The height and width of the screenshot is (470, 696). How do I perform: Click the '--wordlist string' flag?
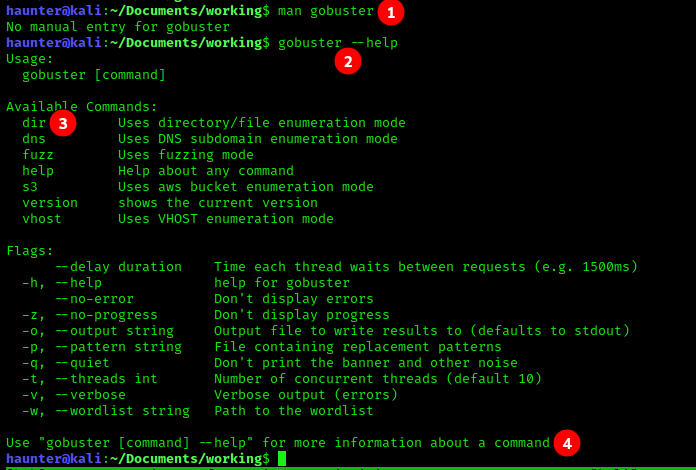click(x=122, y=411)
